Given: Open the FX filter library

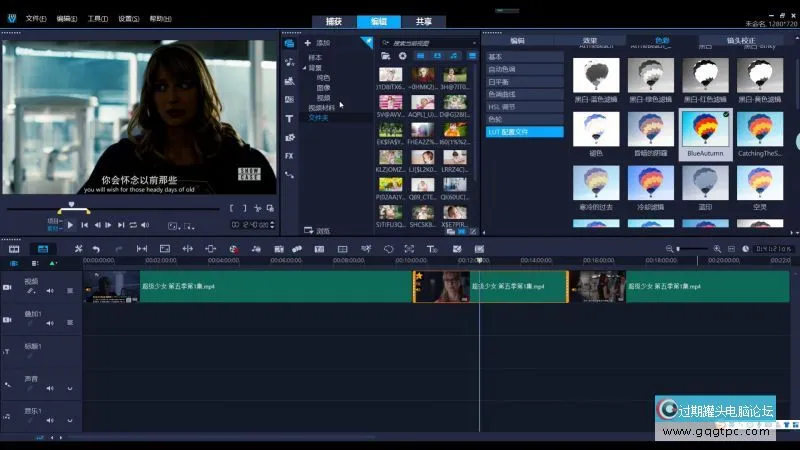Looking at the screenshot, I should tap(289, 156).
